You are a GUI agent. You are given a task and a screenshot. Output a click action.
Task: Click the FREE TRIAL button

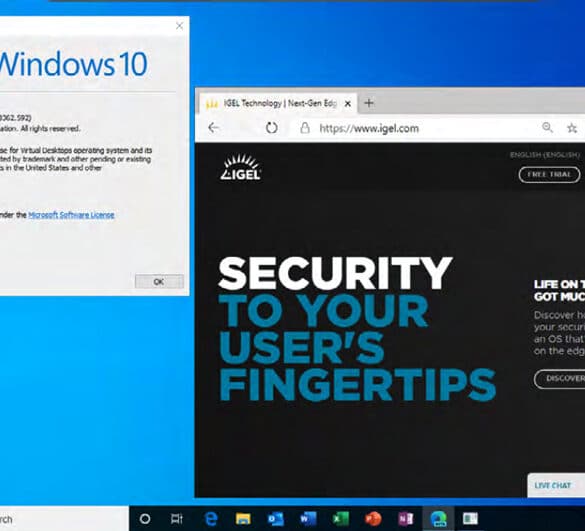pyautogui.click(x=549, y=175)
